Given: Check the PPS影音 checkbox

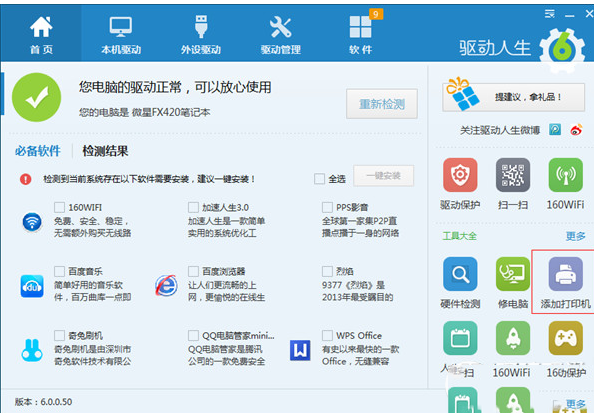Looking at the screenshot, I should 327,207.
